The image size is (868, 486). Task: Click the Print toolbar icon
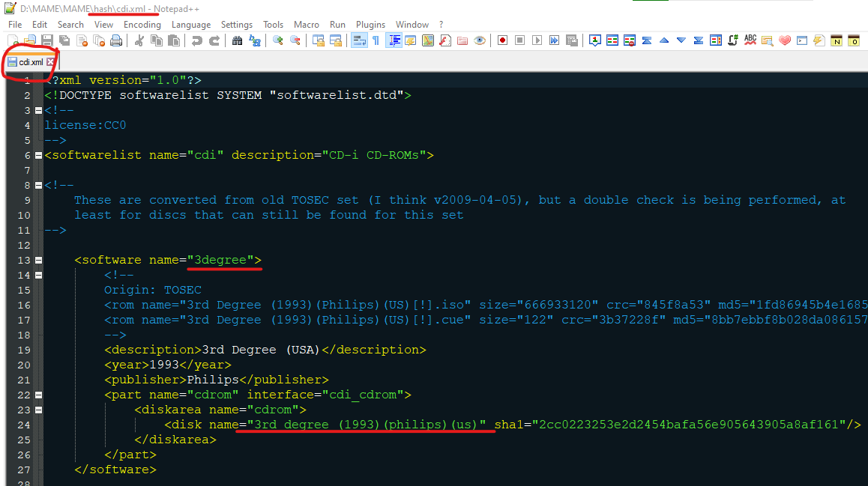point(116,40)
